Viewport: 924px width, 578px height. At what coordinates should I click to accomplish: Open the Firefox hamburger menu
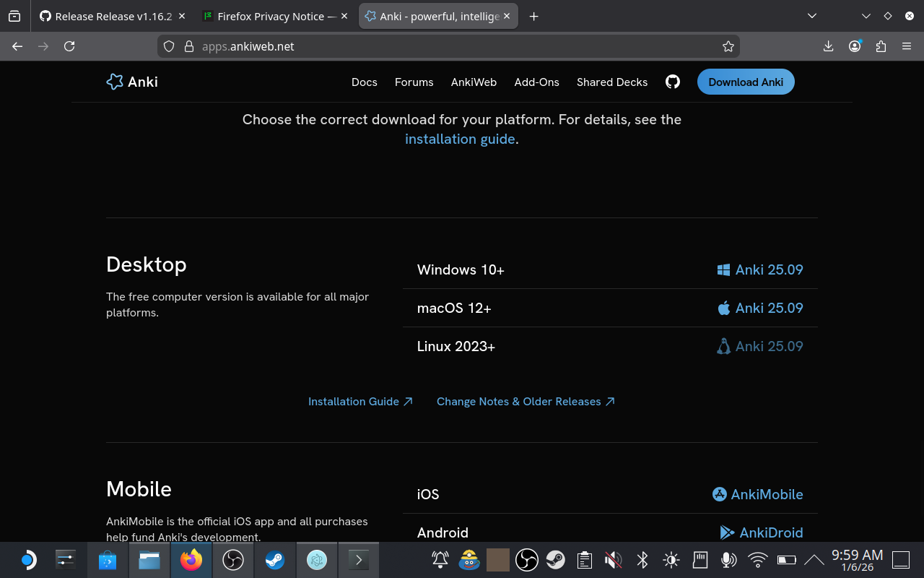point(907,46)
